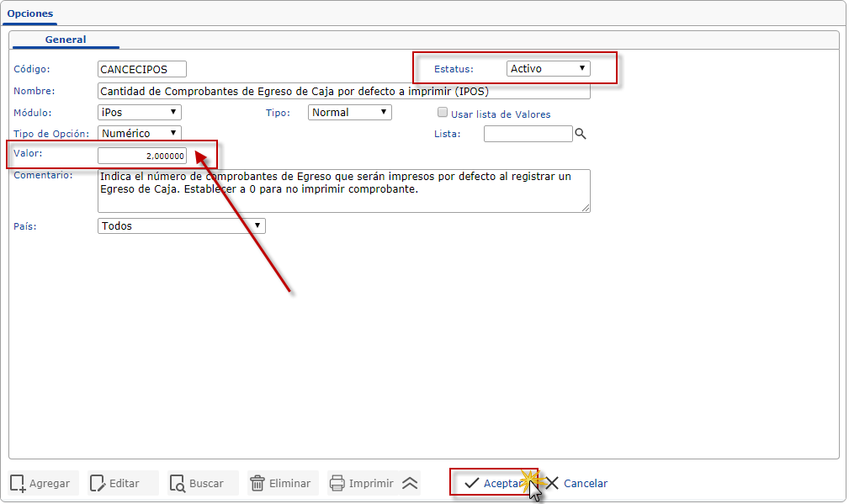Select the General tab

point(66,40)
